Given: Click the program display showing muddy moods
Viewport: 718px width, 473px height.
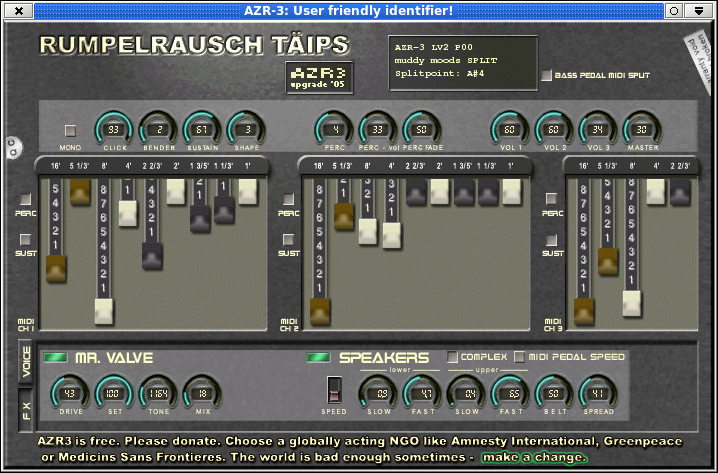Looking at the screenshot, I should pos(463,63).
